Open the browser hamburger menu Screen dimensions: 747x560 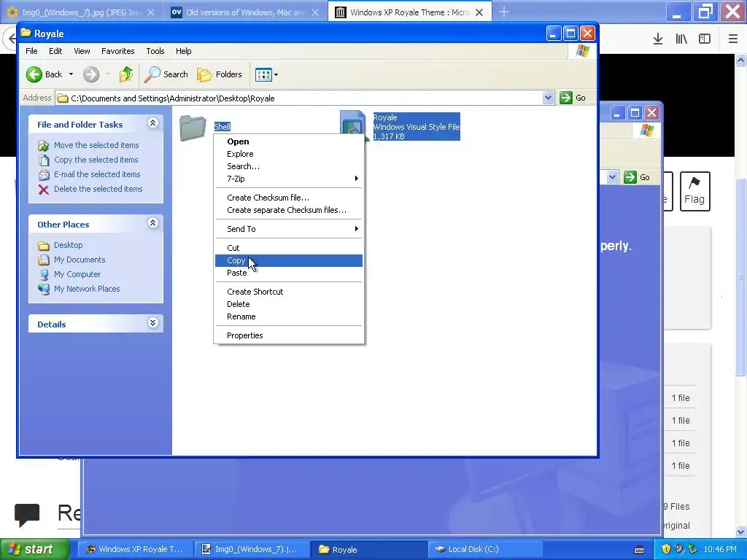[733, 39]
